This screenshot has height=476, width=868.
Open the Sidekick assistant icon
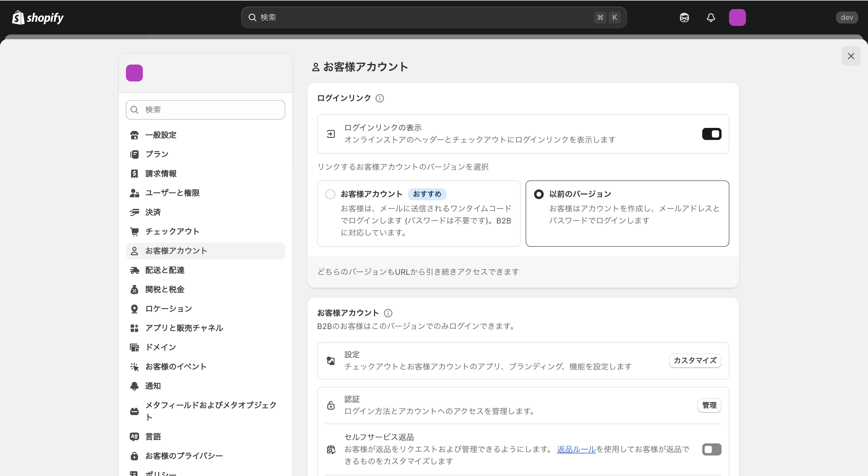tap(684, 17)
